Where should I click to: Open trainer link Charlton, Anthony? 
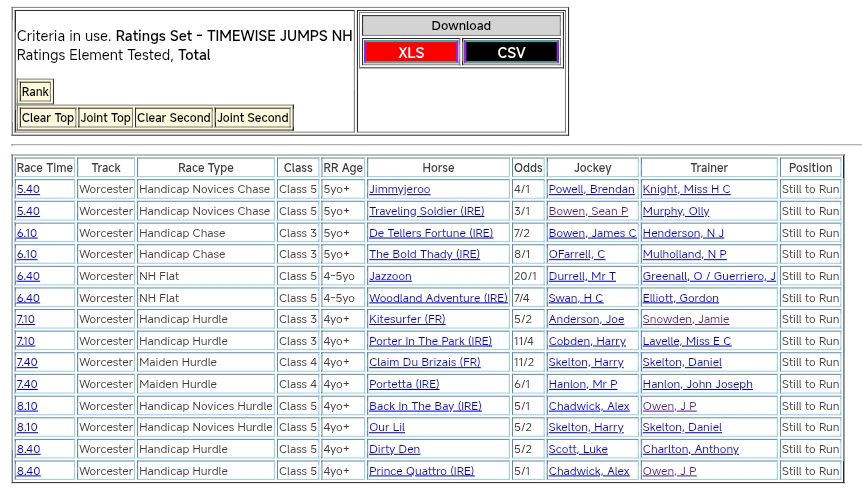[x=690, y=449]
